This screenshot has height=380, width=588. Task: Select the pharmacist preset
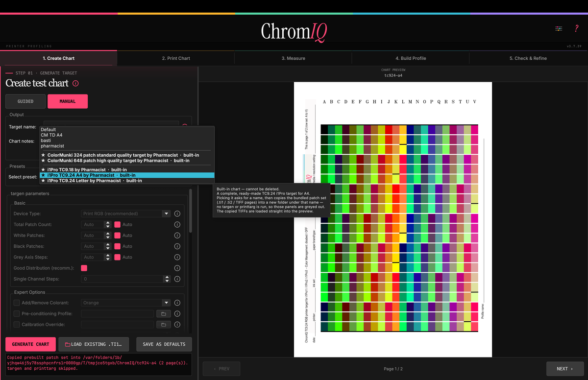coord(127,146)
